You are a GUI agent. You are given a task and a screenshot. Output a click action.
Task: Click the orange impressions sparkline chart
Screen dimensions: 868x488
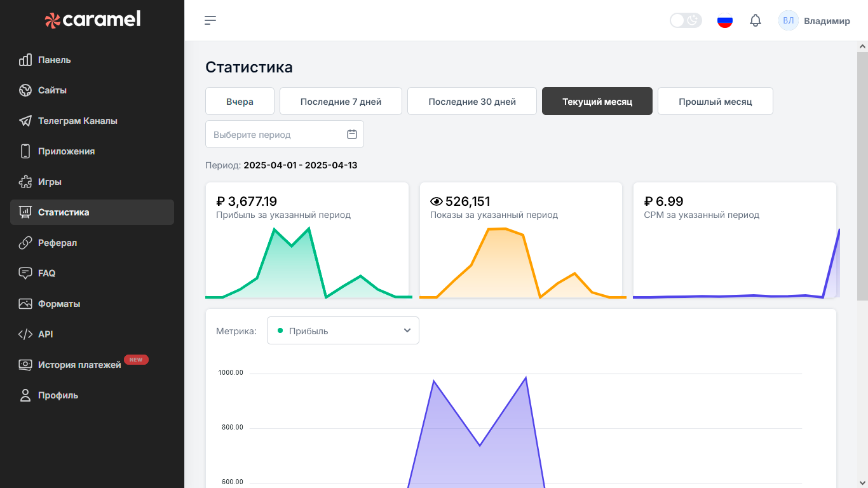(522, 262)
